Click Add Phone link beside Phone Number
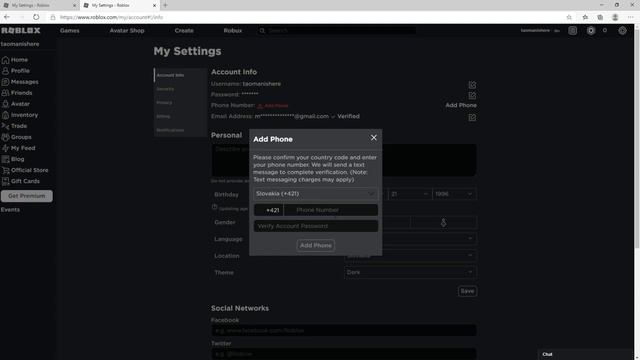Viewport: 640px width, 360px height. click(x=461, y=105)
